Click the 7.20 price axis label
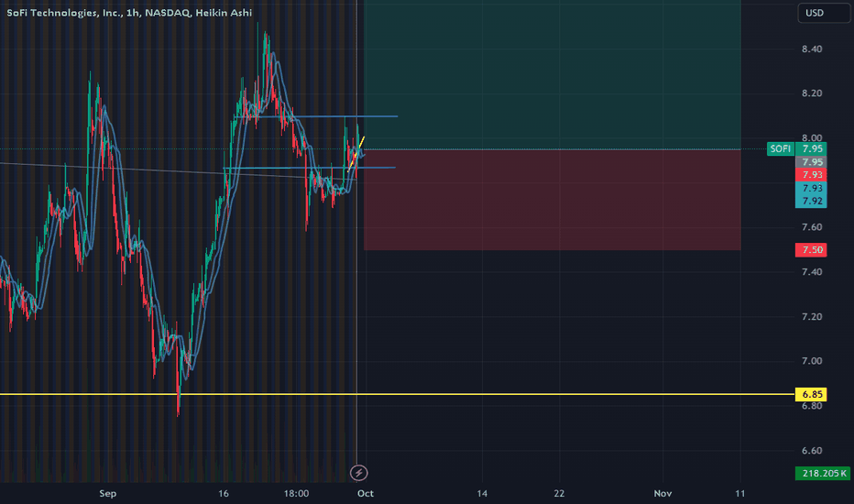The height and width of the screenshot is (504, 854). coord(812,316)
